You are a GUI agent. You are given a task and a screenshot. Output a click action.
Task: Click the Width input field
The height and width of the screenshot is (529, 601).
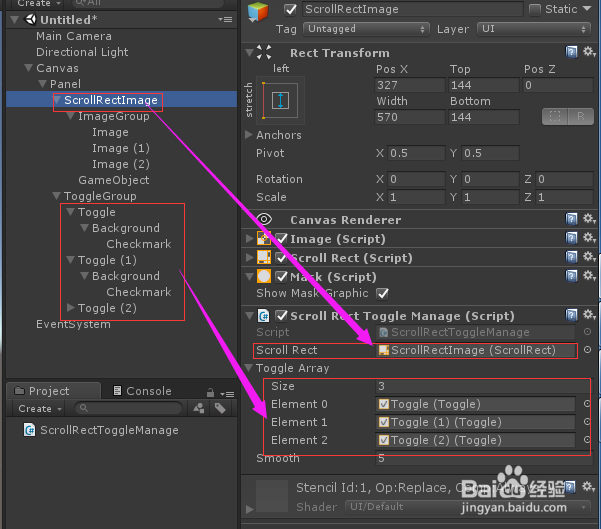(x=410, y=117)
